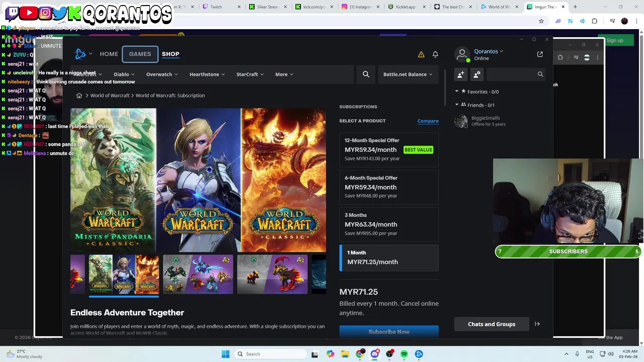Expand the Overwatch games dropdown
The width and height of the screenshot is (644, 362).
tap(162, 74)
